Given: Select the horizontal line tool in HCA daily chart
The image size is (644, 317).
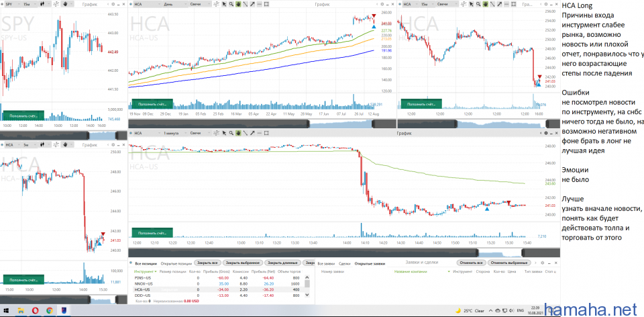Looking at the screenshot, I should coord(259,4).
